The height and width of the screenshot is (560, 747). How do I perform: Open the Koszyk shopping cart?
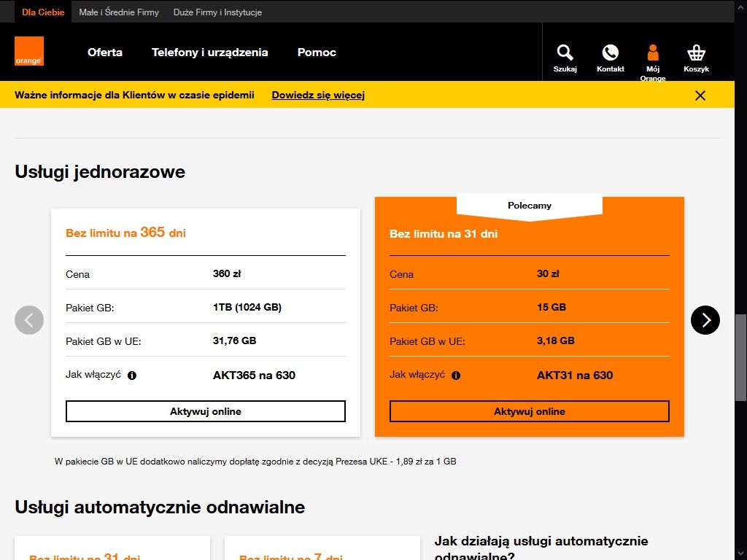[x=695, y=55]
